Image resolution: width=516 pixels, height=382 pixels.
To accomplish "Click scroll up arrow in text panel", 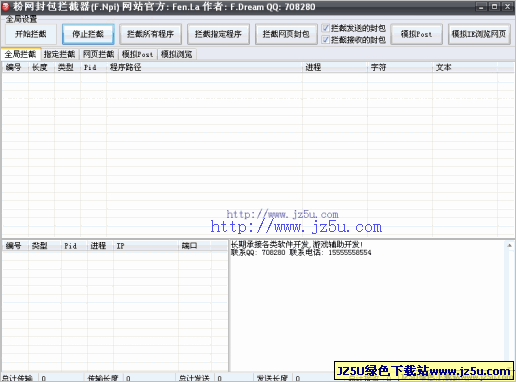I will [x=509, y=245].
